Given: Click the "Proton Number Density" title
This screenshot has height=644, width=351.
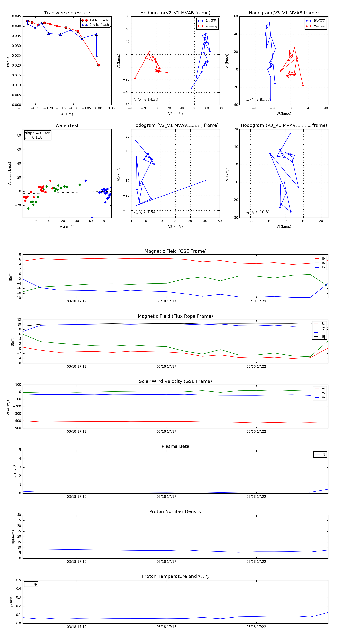Looking at the screenshot, I should (175, 511).
